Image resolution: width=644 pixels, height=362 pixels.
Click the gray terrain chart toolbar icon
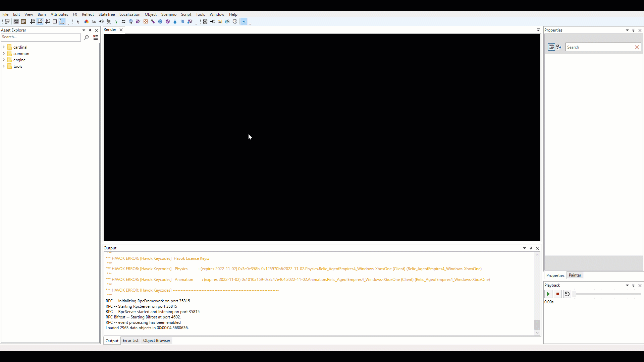pos(94,21)
